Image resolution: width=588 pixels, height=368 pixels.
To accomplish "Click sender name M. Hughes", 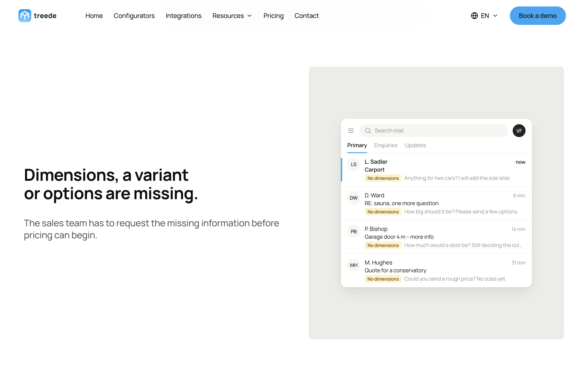I will pyautogui.click(x=378, y=263).
